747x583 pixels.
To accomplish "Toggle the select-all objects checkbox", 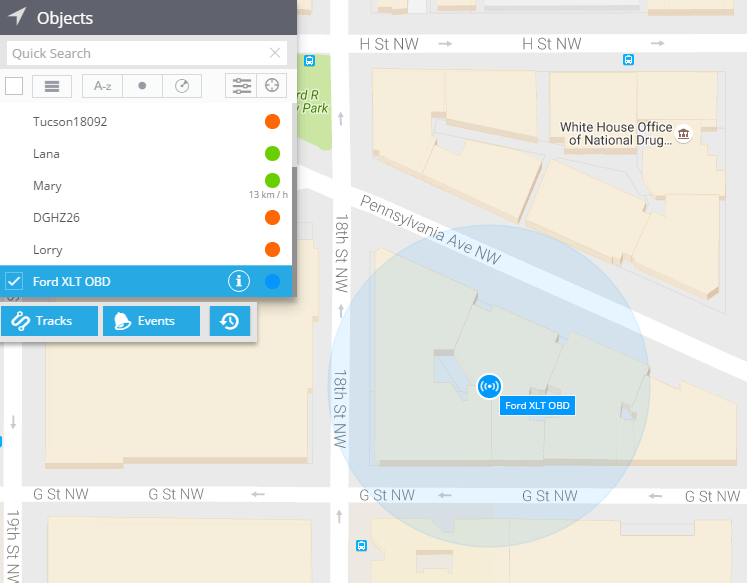I will (x=14, y=86).
